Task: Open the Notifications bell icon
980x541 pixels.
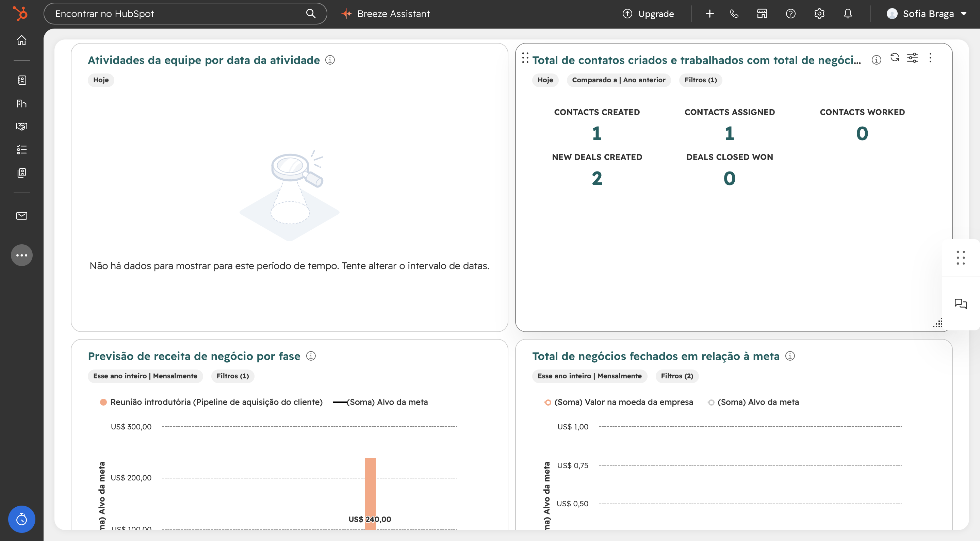Action: coord(848,14)
